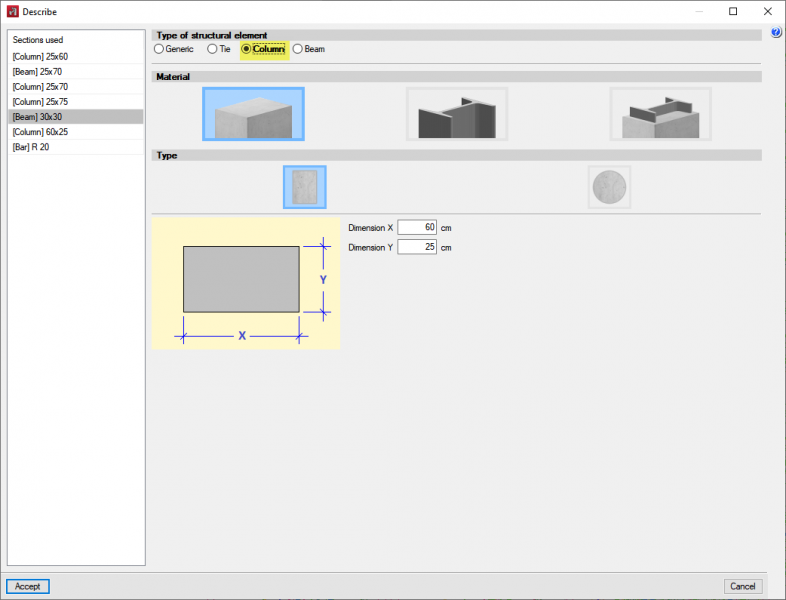Click the rectangular section preview diagram
This screenshot has width=786, height=600.
click(242, 280)
